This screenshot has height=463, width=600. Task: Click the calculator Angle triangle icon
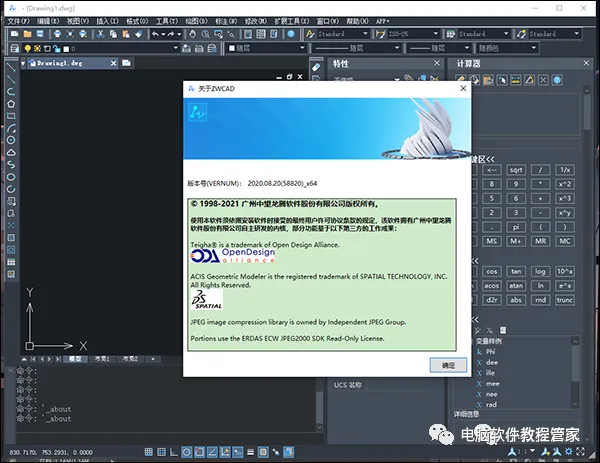530,80
